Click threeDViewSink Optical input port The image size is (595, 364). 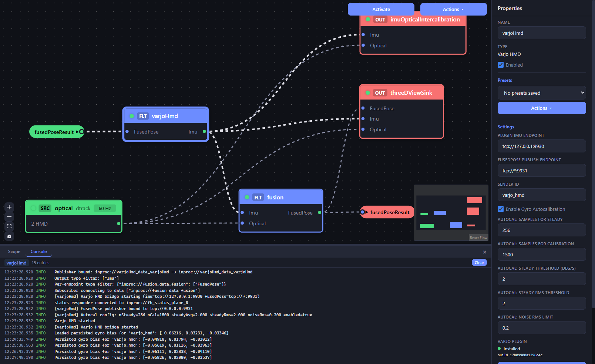(363, 129)
